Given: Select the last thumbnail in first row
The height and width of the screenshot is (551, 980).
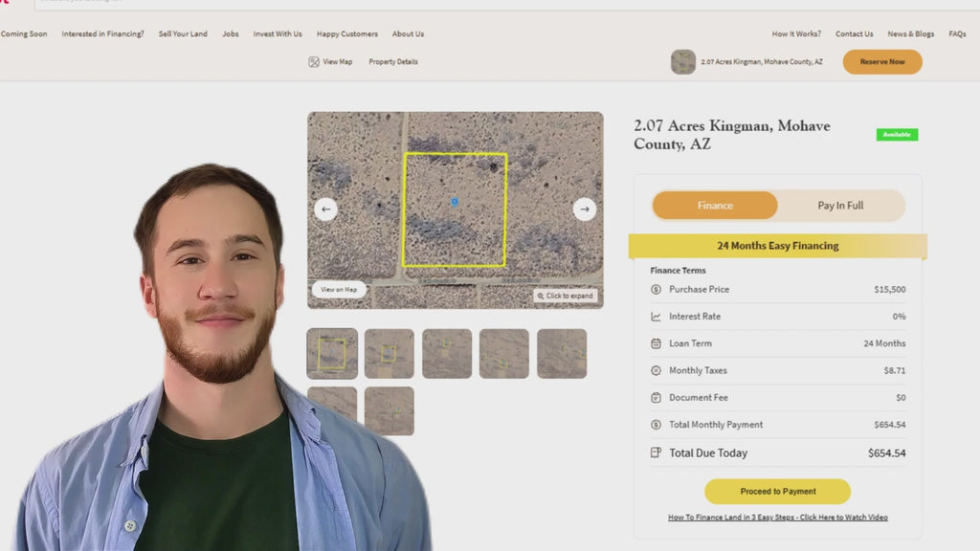Looking at the screenshot, I should (x=562, y=354).
